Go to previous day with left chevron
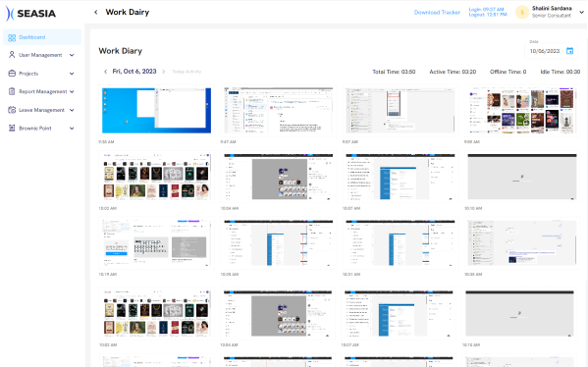588x367 pixels. (105, 72)
